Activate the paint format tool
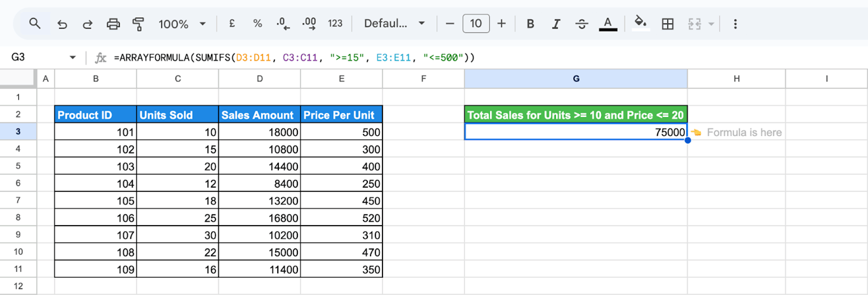The height and width of the screenshot is (295, 868). tap(138, 24)
